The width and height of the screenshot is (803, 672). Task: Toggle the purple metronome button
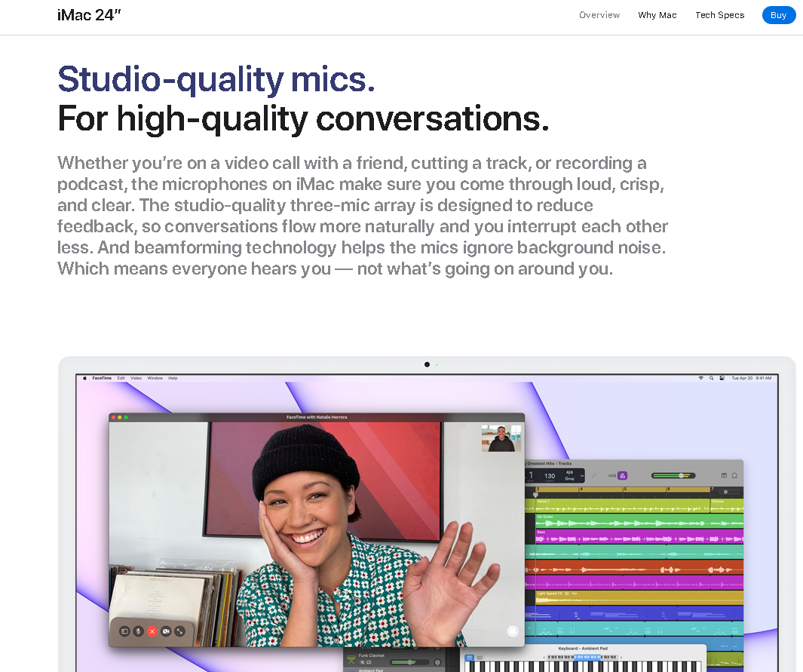(x=623, y=476)
